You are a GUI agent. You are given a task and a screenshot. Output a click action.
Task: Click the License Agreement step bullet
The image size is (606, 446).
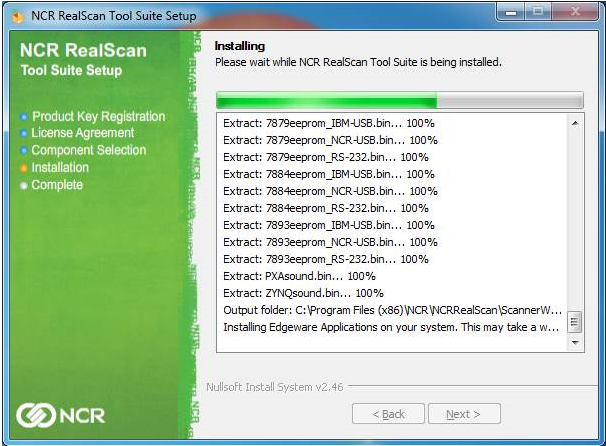point(24,133)
